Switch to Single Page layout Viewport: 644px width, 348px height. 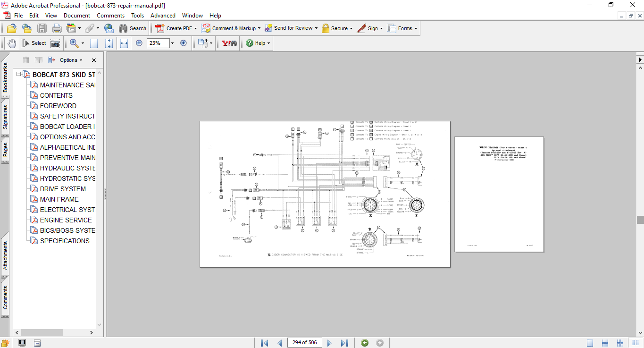590,343
